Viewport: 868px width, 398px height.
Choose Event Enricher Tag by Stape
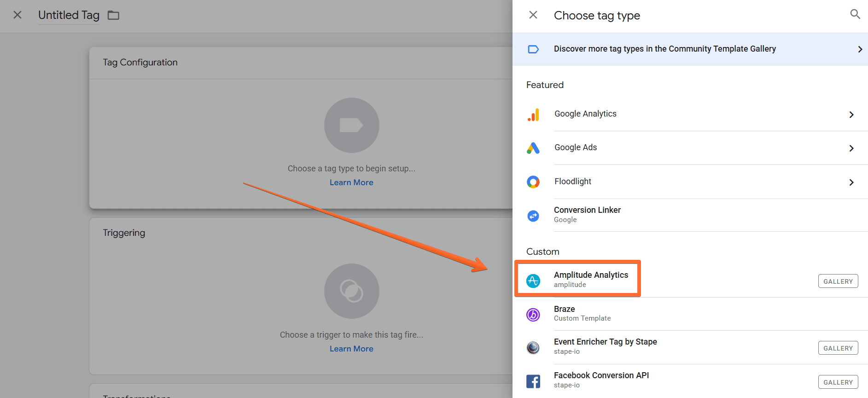click(x=690, y=347)
